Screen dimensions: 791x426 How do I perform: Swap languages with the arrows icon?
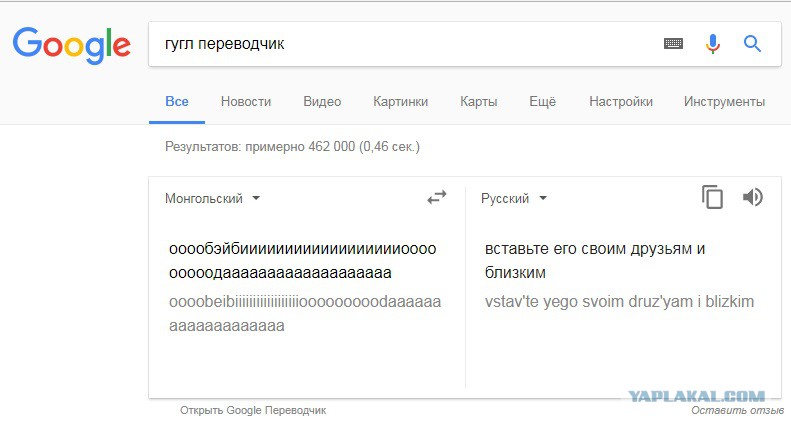coord(437,197)
